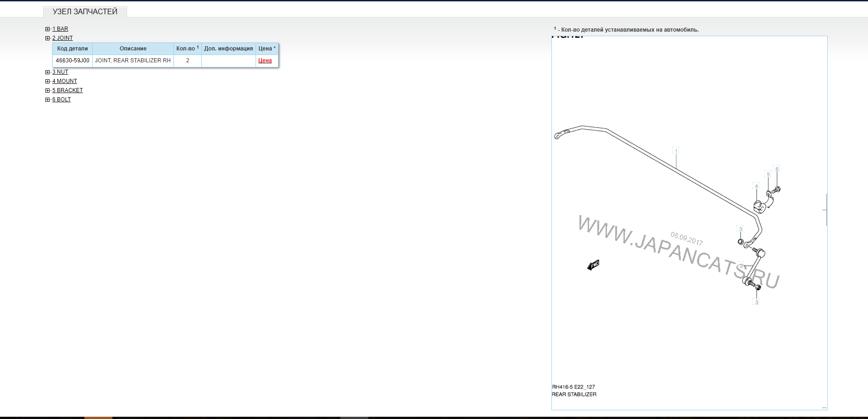Click callout number 1 on the stabilizer bar
The image size is (868, 419).
click(x=675, y=151)
